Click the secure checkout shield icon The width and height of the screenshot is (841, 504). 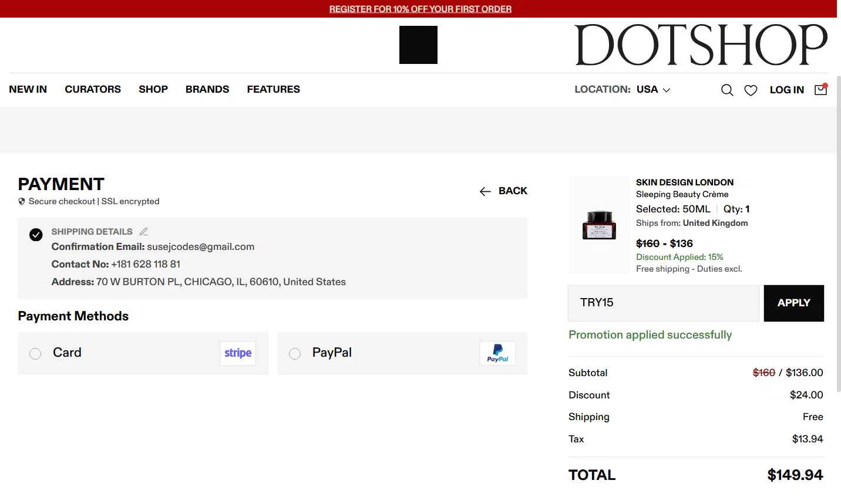click(x=22, y=201)
